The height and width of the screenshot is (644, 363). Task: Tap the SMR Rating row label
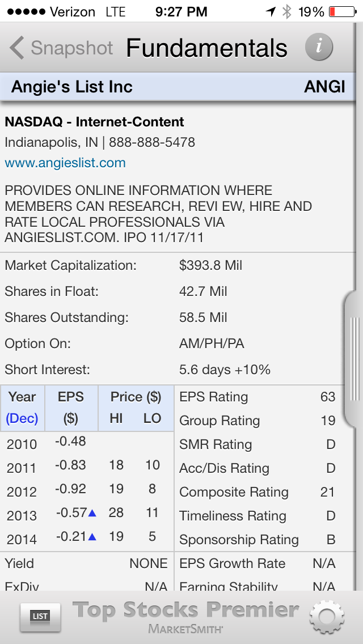(216, 444)
